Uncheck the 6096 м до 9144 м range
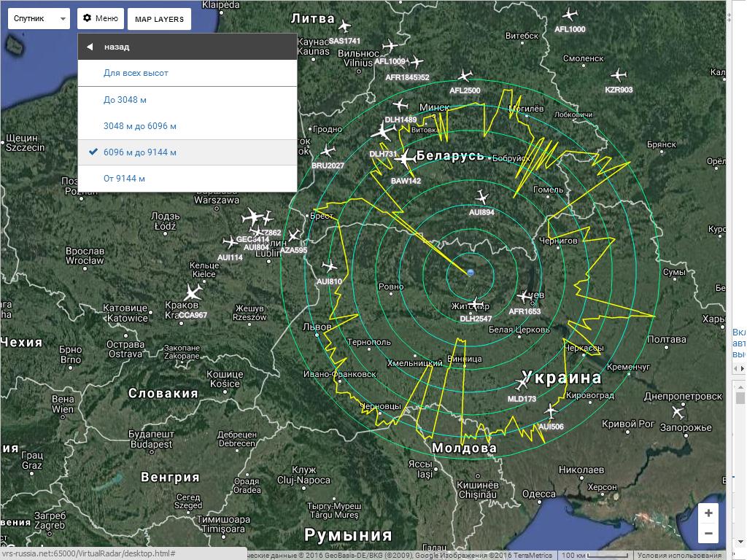Image resolution: width=747 pixels, height=560 pixels. click(139, 152)
